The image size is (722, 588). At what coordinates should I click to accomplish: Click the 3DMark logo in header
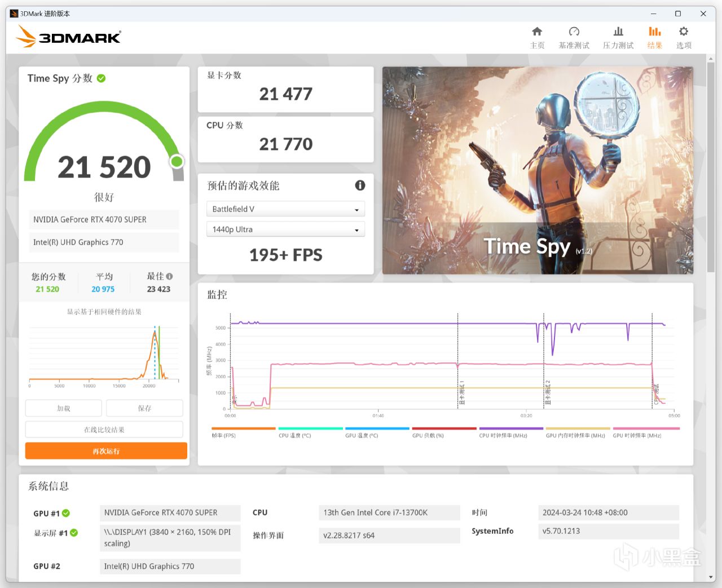click(68, 37)
